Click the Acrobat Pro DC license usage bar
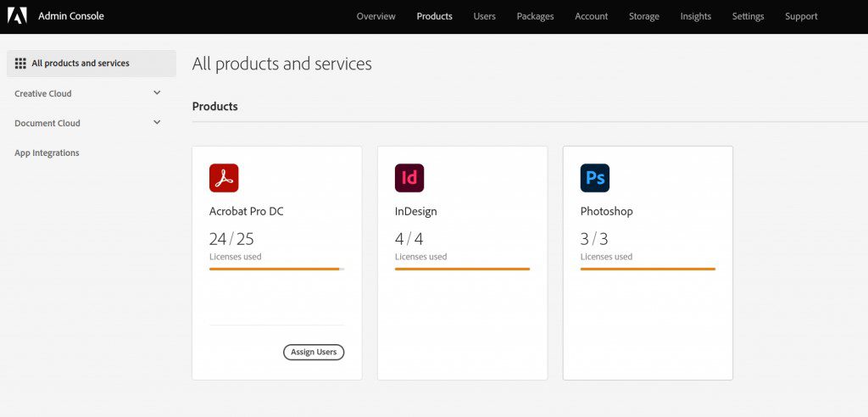 tap(276, 269)
